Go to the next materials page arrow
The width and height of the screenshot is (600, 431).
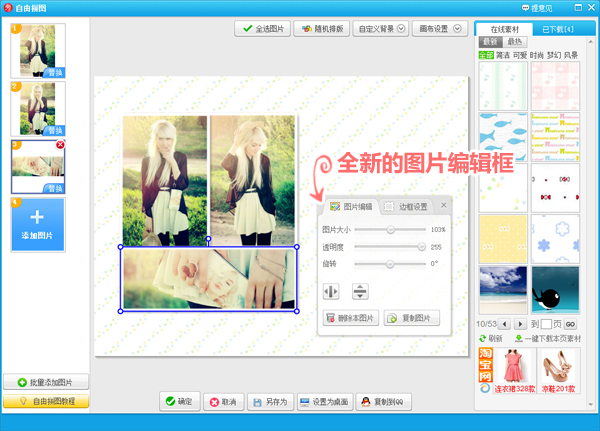(x=521, y=325)
